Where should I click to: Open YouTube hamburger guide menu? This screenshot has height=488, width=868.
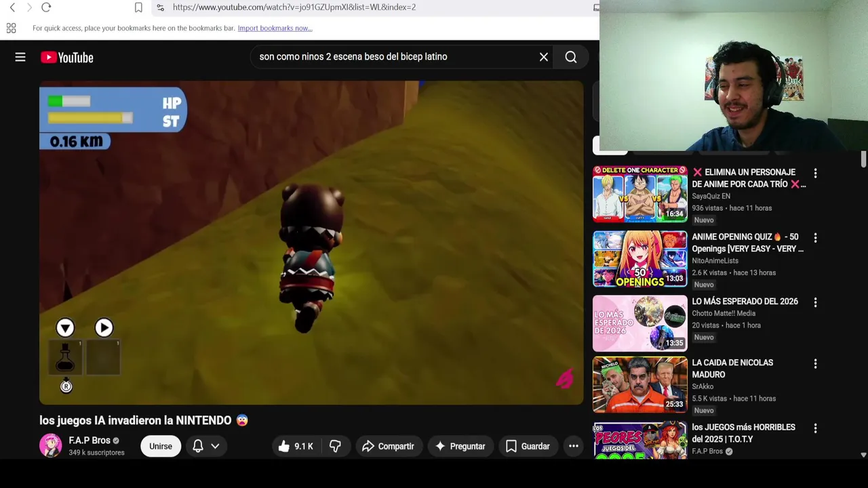[x=20, y=58]
